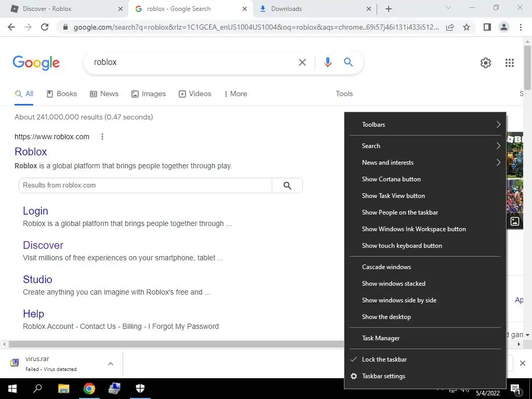Open the News search tab
The width and height of the screenshot is (532, 399).
(104, 94)
